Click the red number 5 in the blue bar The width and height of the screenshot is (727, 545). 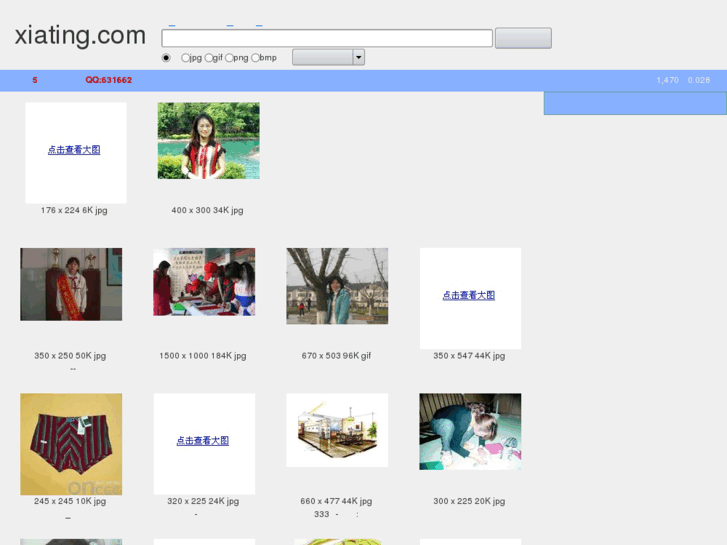tap(35, 80)
